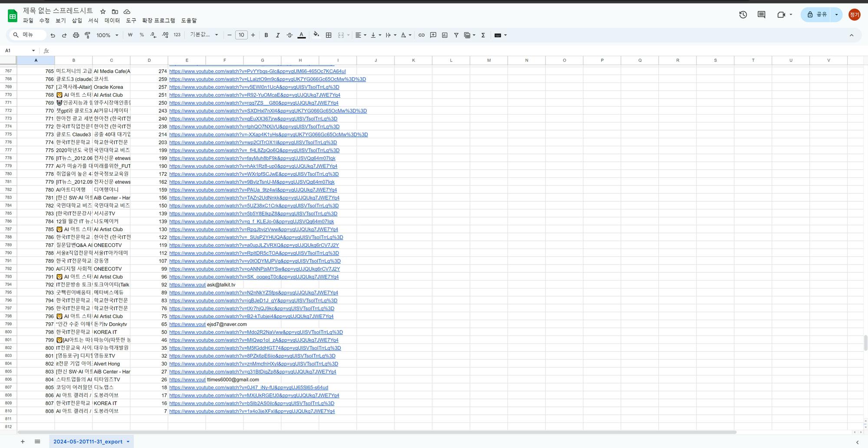Screen dimensions: 868x448
Task: Insert a link from the toolbar
Action: 421,35
